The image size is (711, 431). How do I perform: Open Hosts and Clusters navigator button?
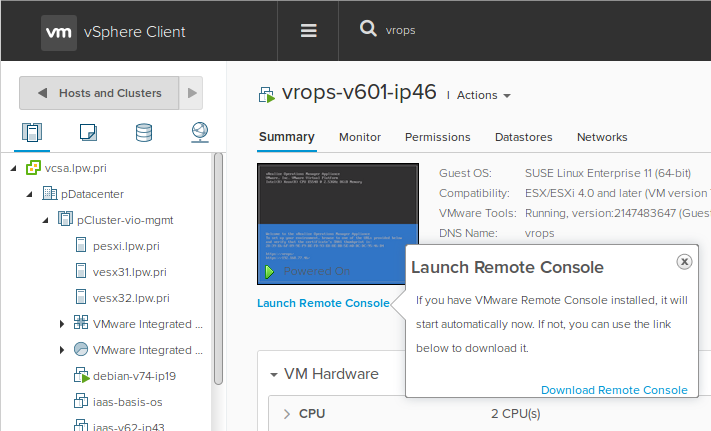pos(99,93)
